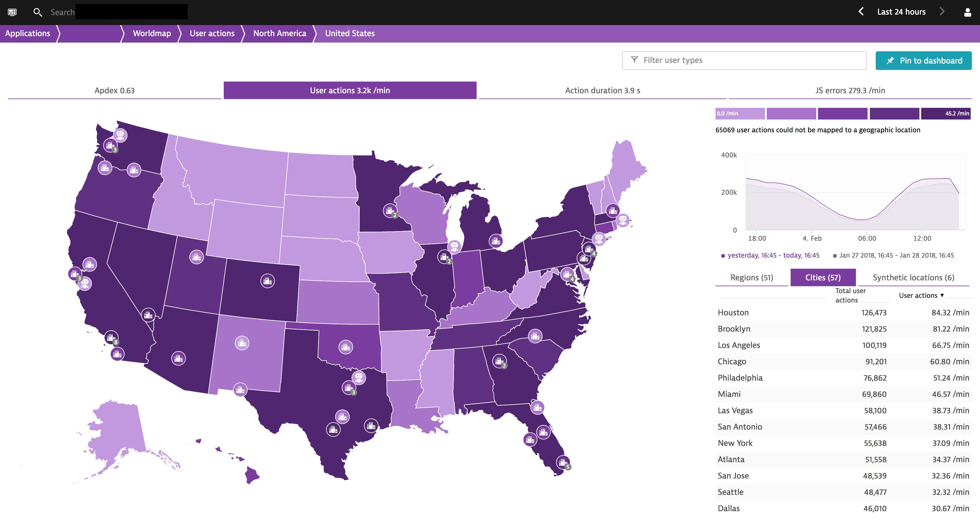
Task: Go to previous timeframe arrow
Action: click(x=861, y=11)
